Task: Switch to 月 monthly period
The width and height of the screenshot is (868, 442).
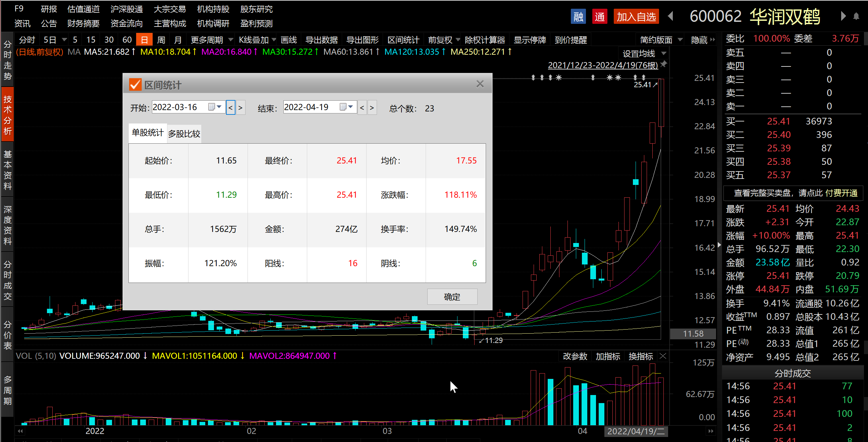Action: pos(177,40)
